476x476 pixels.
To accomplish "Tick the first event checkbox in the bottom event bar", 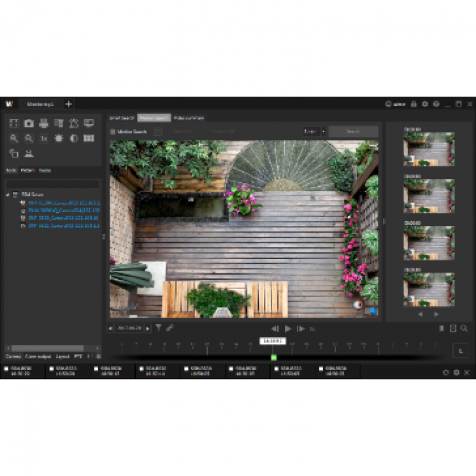I will tap(6, 369).
